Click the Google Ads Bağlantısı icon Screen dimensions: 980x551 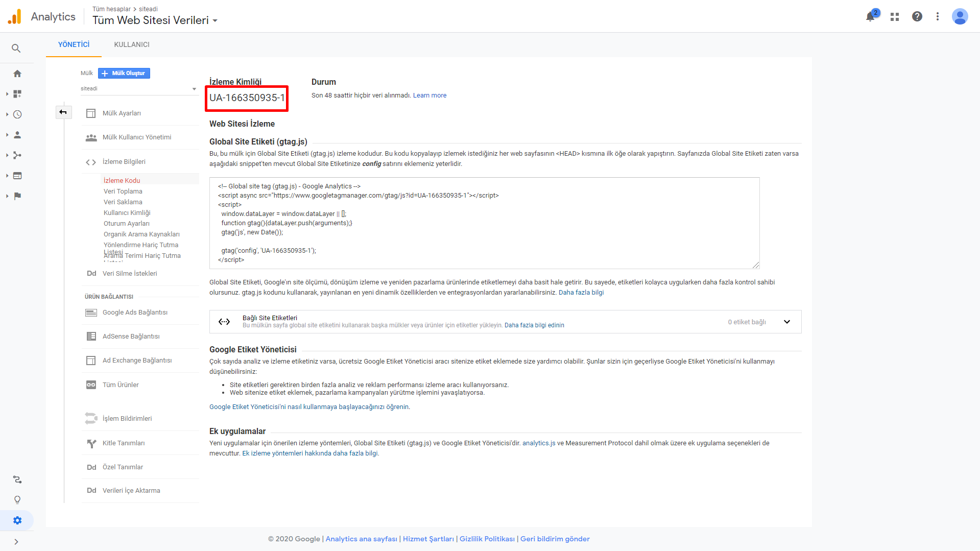[x=91, y=313]
